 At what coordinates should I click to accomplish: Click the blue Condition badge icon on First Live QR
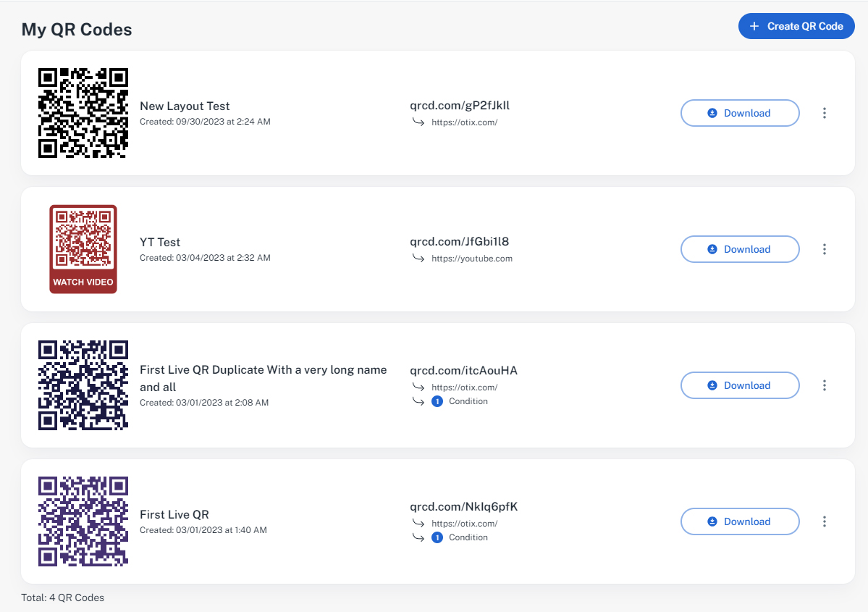436,537
